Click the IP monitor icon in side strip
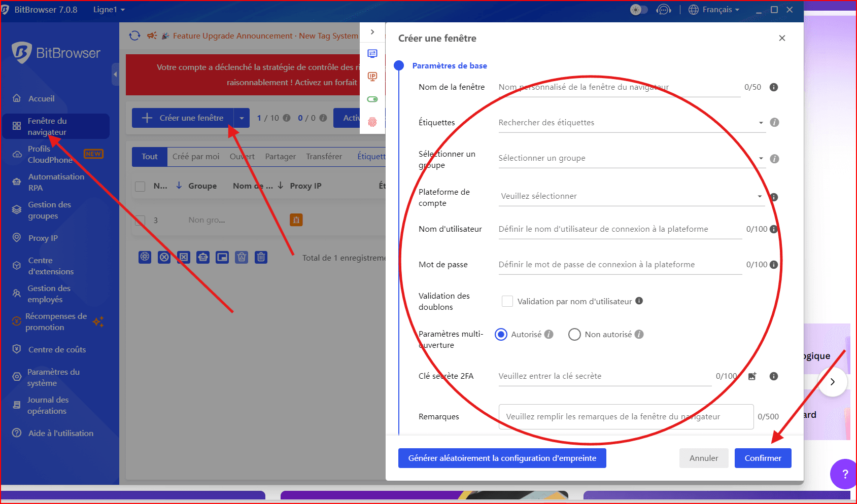The height and width of the screenshot is (504, 857). [372, 77]
